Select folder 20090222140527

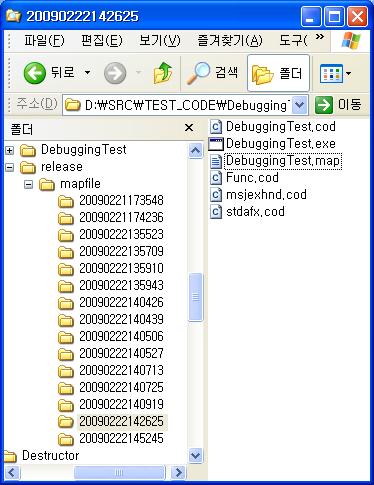121,353
